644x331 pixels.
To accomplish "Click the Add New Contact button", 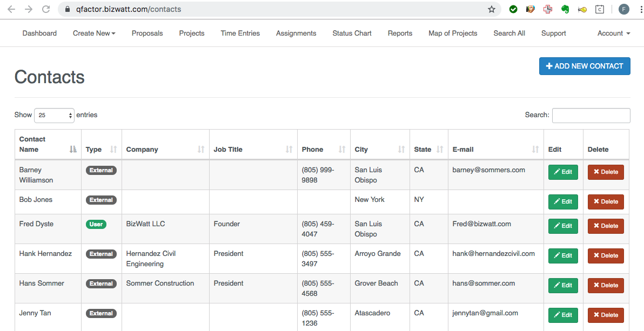I will pyautogui.click(x=585, y=66).
